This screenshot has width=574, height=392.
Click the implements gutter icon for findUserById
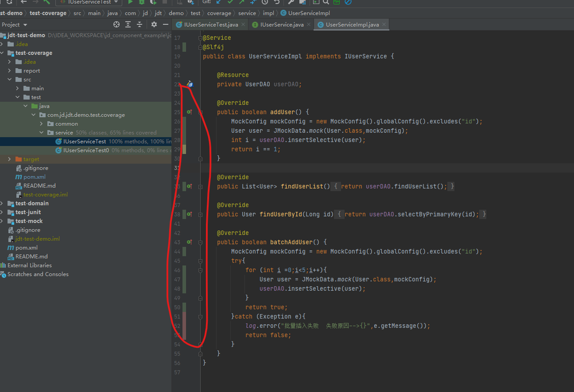coord(189,214)
